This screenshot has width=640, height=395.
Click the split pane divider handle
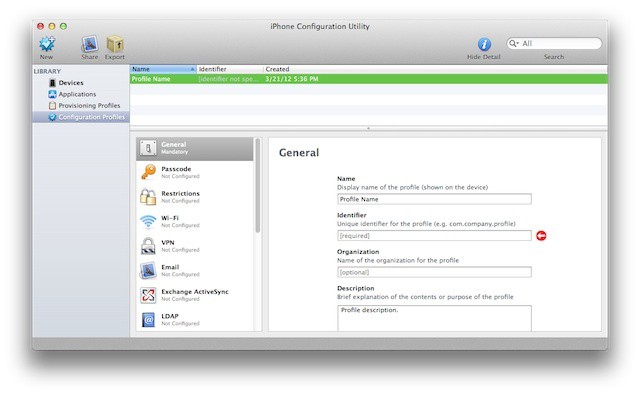[368, 128]
